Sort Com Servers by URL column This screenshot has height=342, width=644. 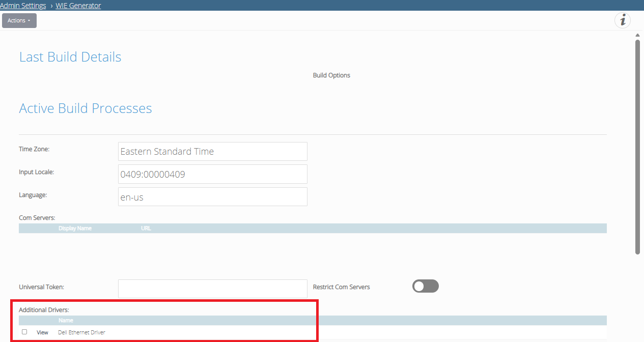(x=146, y=229)
